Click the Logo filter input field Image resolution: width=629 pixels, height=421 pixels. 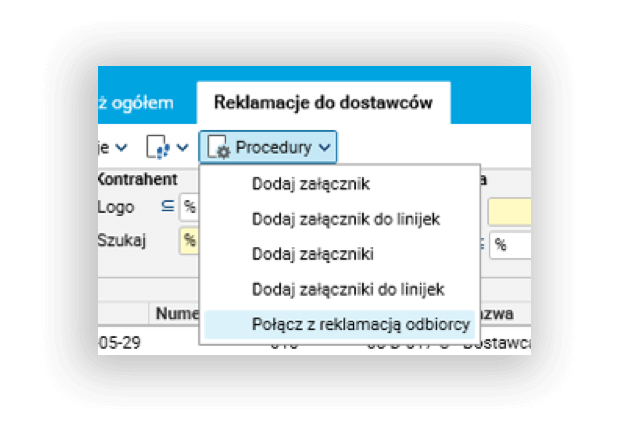click(x=190, y=207)
